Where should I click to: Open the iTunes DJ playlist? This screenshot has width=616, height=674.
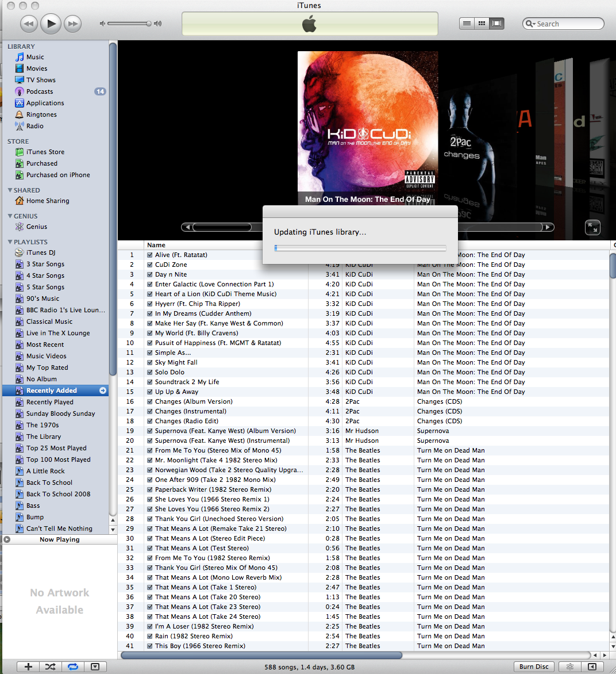pyautogui.click(x=41, y=253)
